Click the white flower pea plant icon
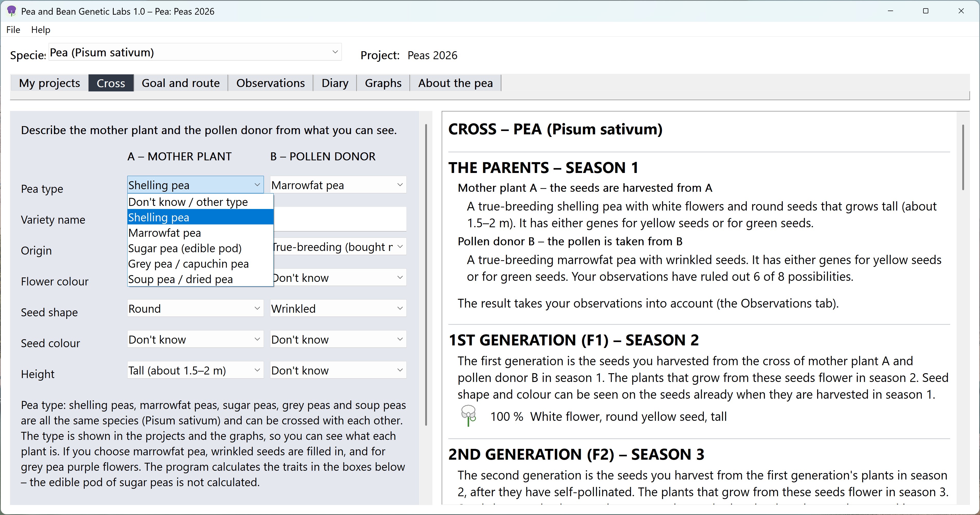The image size is (980, 515). (469, 416)
